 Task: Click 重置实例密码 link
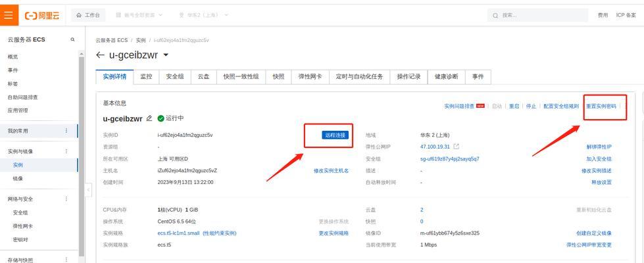pos(601,106)
